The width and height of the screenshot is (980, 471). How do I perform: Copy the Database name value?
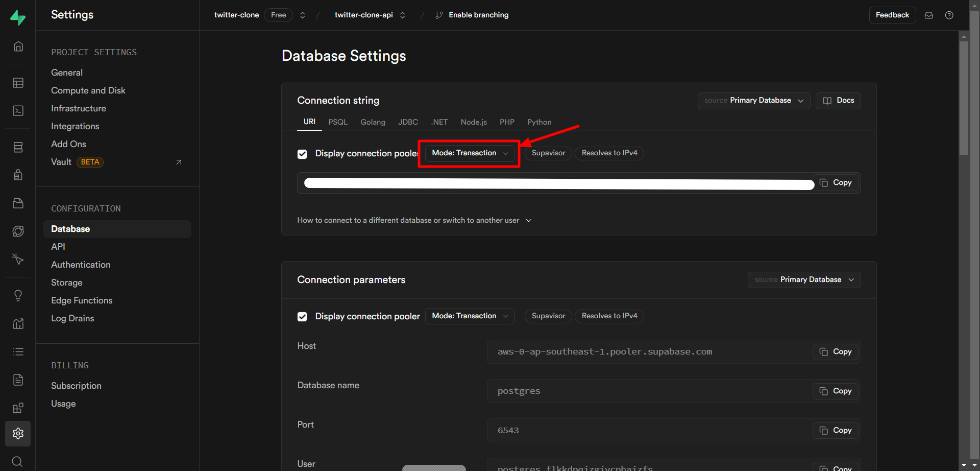[836, 391]
